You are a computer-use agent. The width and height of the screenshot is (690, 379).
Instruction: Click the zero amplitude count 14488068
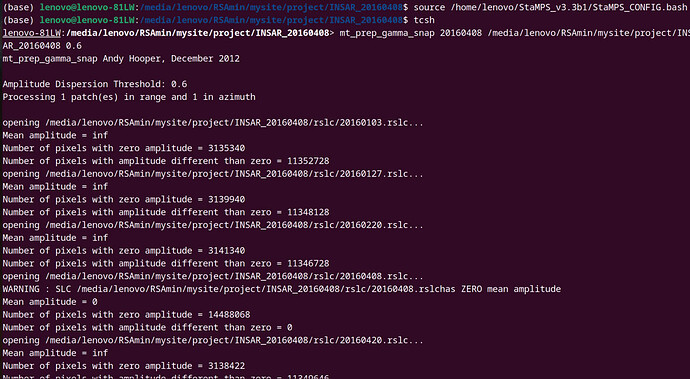(229, 315)
